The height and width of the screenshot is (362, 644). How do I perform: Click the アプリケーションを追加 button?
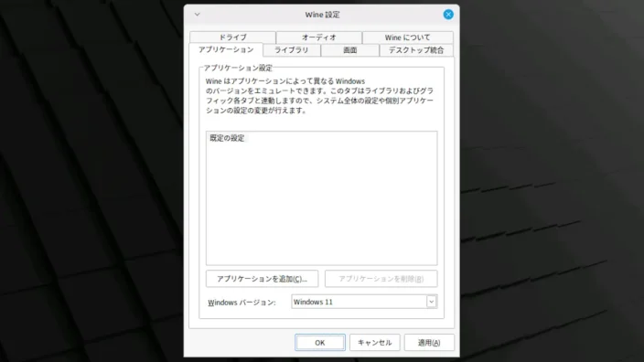(262, 279)
